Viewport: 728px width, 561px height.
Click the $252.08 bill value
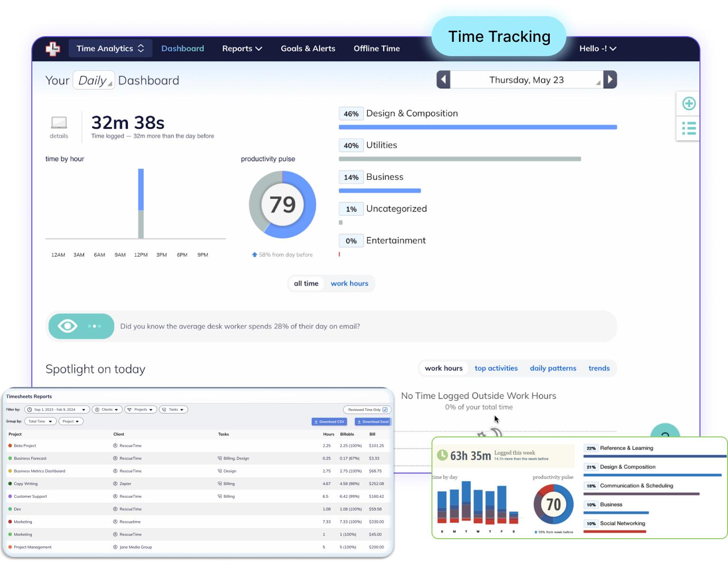pos(376,484)
